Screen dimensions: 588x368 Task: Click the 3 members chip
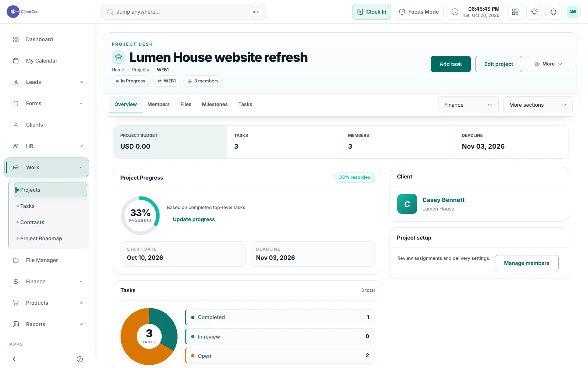click(203, 81)
